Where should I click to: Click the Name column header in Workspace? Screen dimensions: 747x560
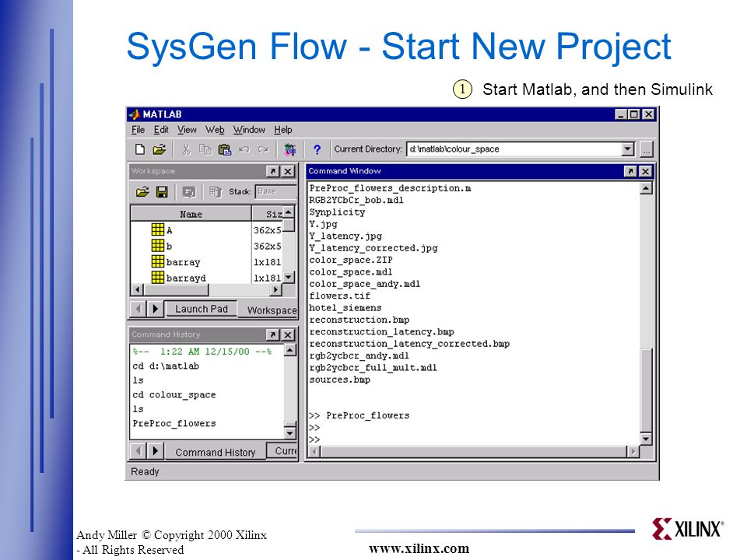191,215
